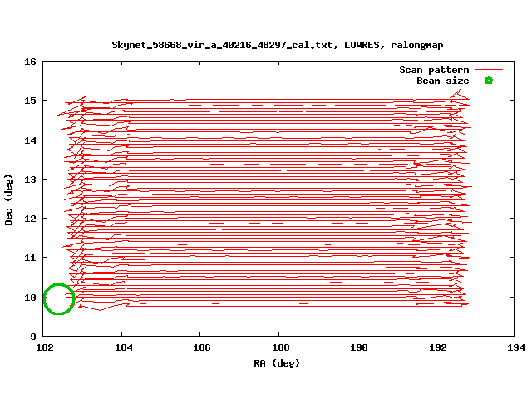Image resolution: width=532 pixels, height=399 pixels.
Task: Select the 'Scan pattern' legend label
Action: (434, 70)
